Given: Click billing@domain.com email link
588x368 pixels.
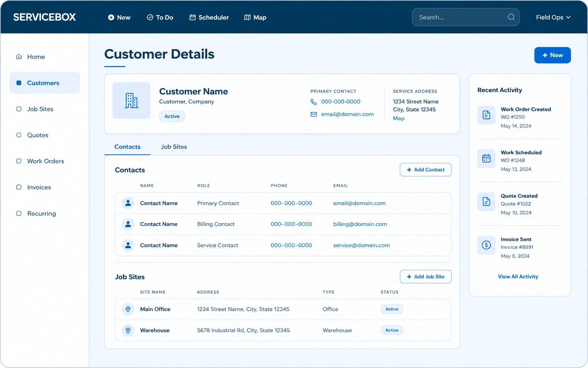Looking at the screenshot, I should point(360,224).
